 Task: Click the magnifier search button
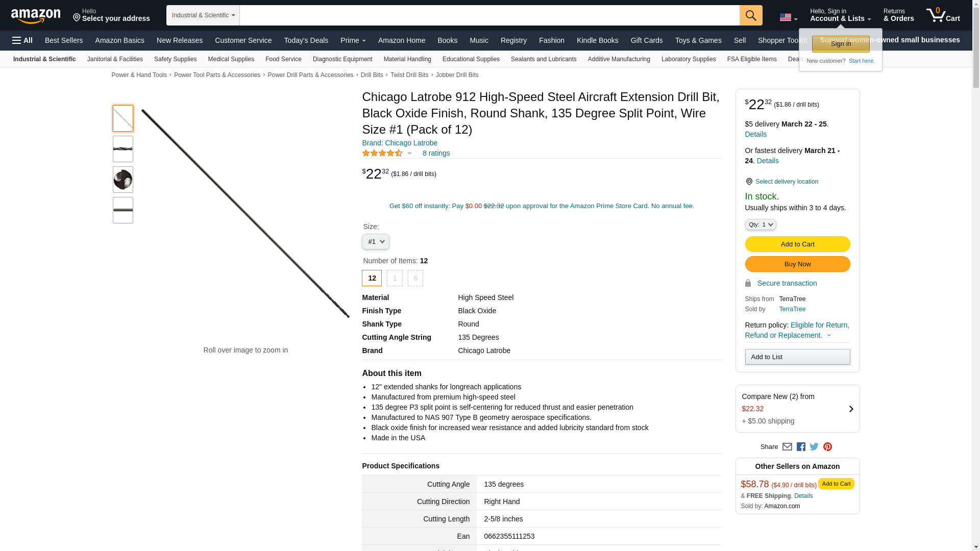(750, 15)
